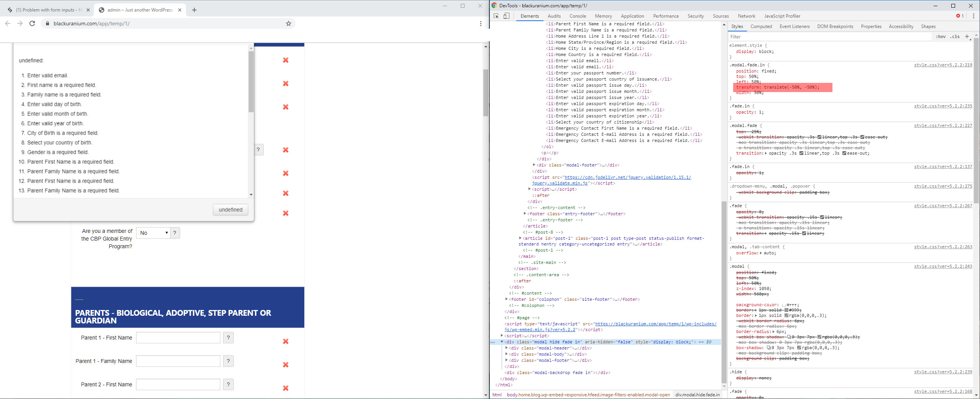The width and height of the screenshot is (980, 399).
Task: Add a new style rule with the plus icon
Action: pyautogui.click(x=967, y=36)
